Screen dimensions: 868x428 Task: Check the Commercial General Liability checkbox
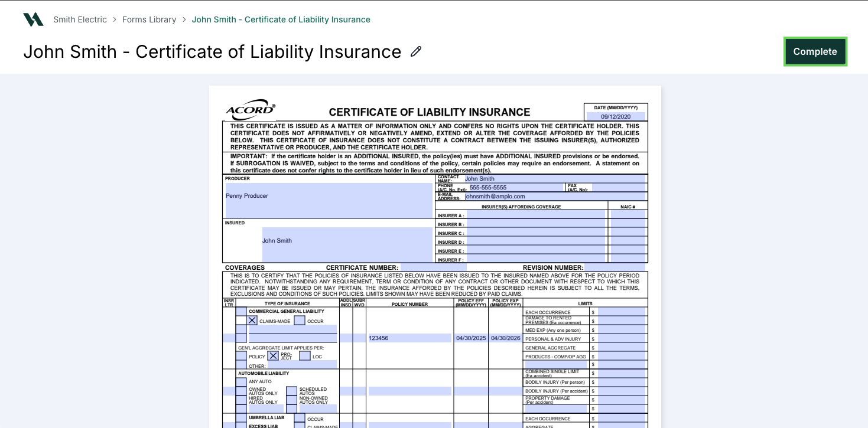pyautogui.click(x=241, y=311)
